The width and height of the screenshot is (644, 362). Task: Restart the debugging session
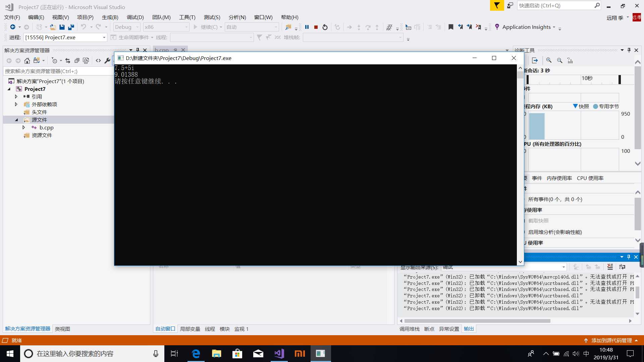click(x=325, y=27)
